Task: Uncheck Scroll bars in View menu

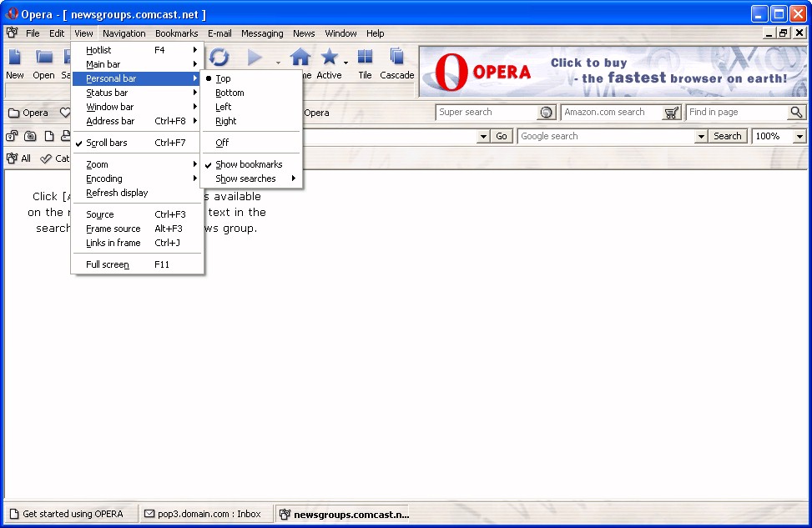Action: (107, 143)
